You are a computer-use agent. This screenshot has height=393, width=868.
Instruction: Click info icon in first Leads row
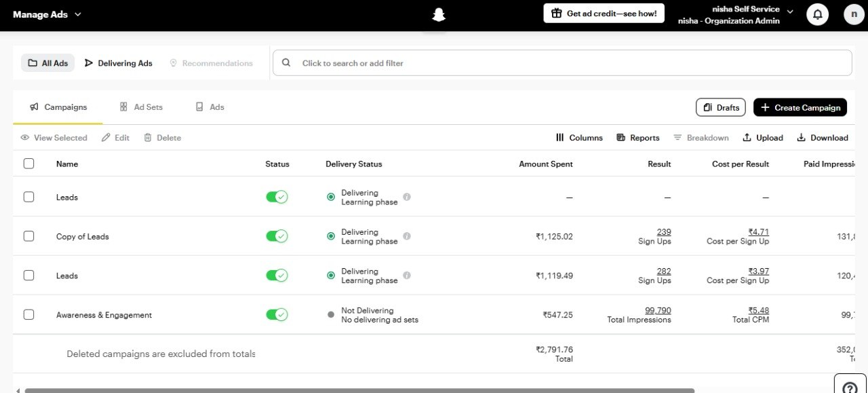click(407, 197)
